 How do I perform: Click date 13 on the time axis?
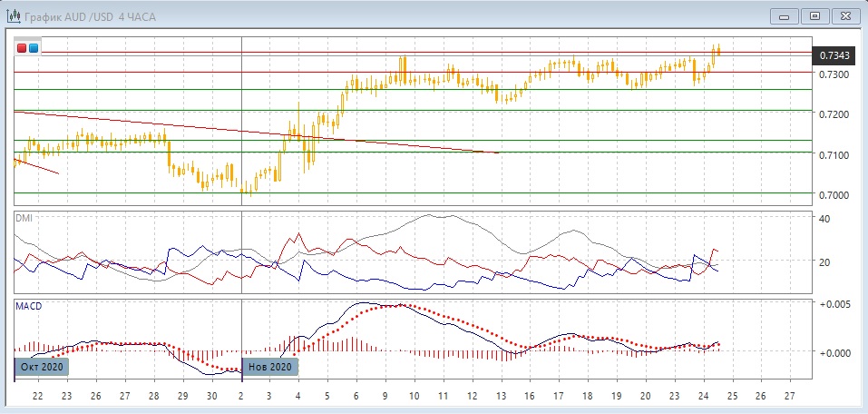501,397
